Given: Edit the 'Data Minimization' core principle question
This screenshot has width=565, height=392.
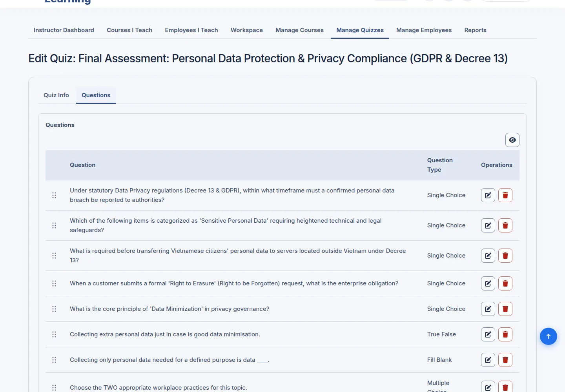Looking at the screenshot, I should tap(488, 309).
